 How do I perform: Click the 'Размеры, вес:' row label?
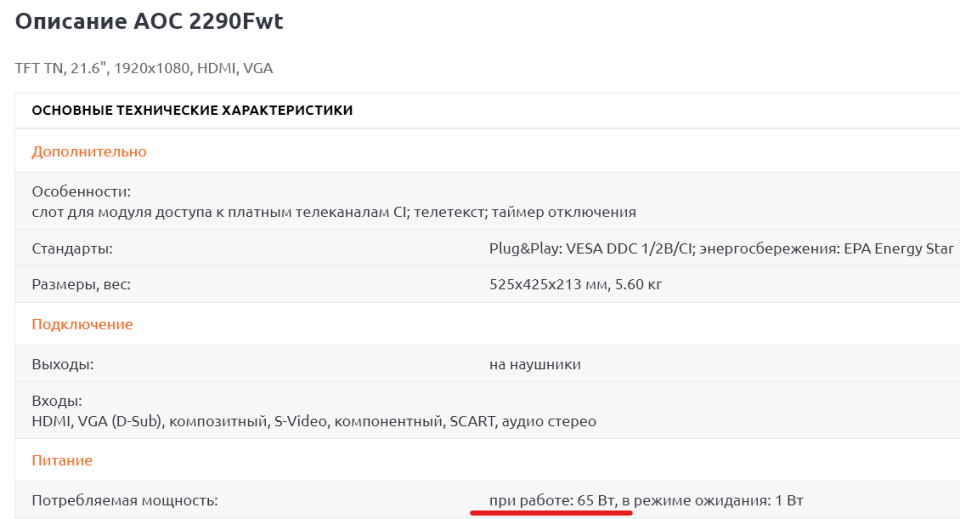(x=81, y=285)
